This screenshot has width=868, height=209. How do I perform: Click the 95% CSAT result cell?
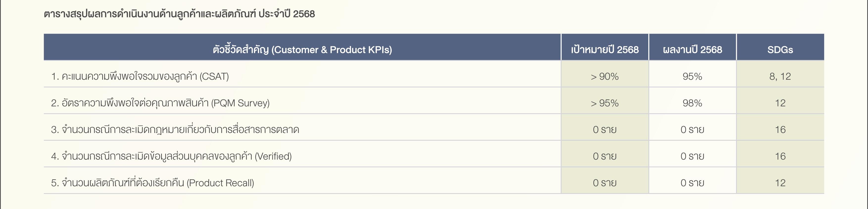pyautogui.click(x=693, y=77)
